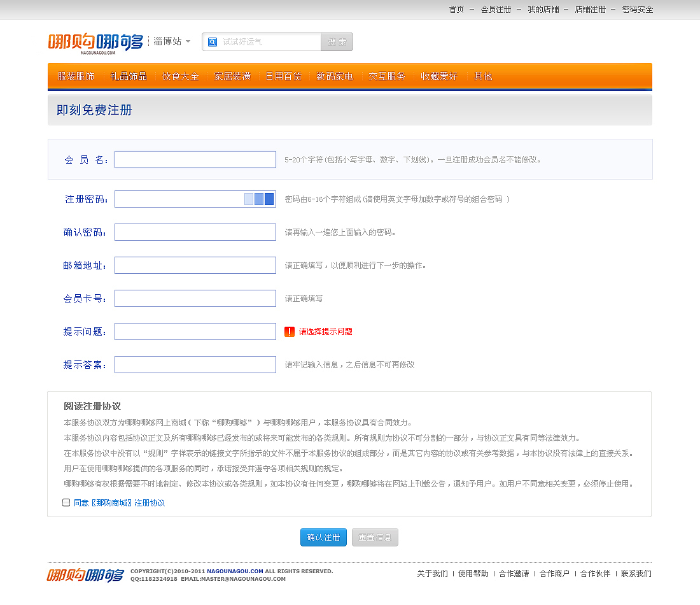Image resolution: width=700 pixels, height=605 pixels.
Task: Click 确认注册 button
Action: coord(324,537)
